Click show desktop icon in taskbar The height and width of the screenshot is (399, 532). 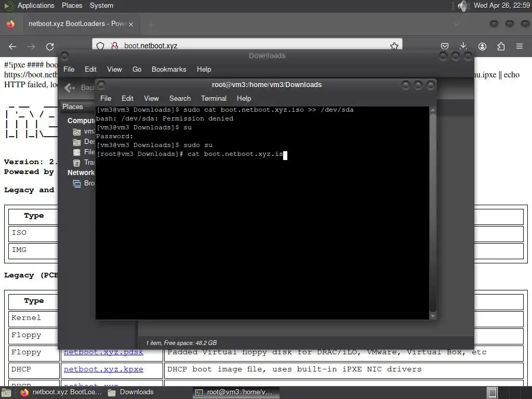click(x=6, y=393)
